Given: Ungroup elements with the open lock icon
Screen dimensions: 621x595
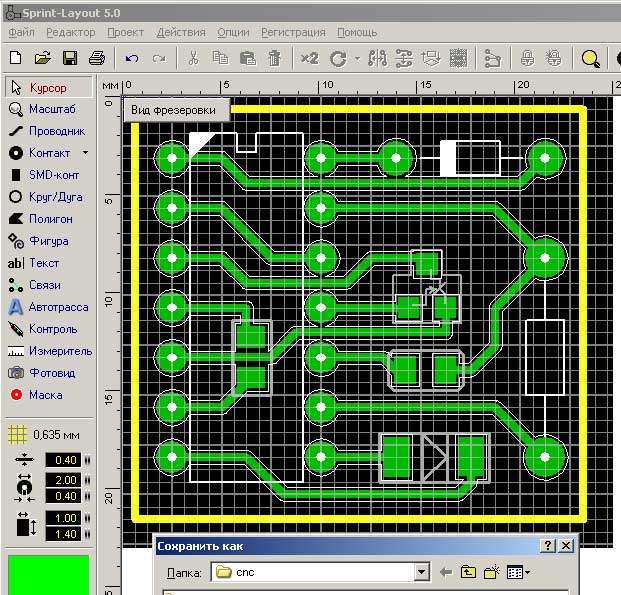Looking at the screenshot, I should [x=554, y=58].
